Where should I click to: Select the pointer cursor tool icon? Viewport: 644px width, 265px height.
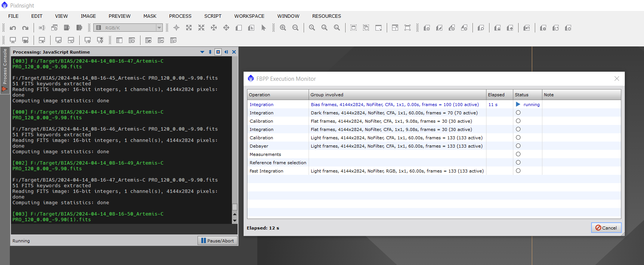tap(264, 28)
